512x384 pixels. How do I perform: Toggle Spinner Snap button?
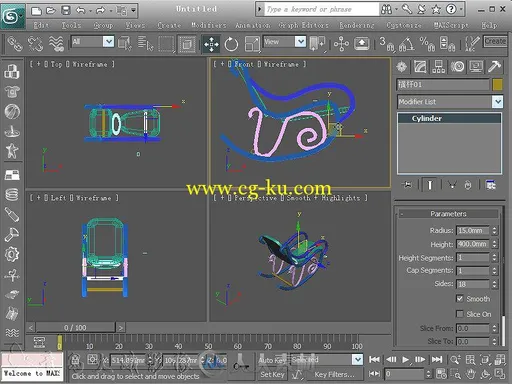point(447,44)
